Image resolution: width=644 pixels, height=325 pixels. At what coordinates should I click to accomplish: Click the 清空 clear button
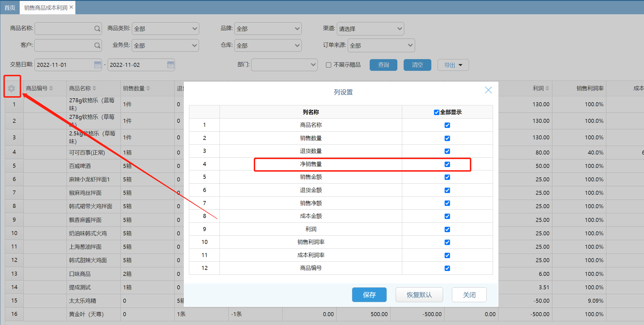[417, 65]
